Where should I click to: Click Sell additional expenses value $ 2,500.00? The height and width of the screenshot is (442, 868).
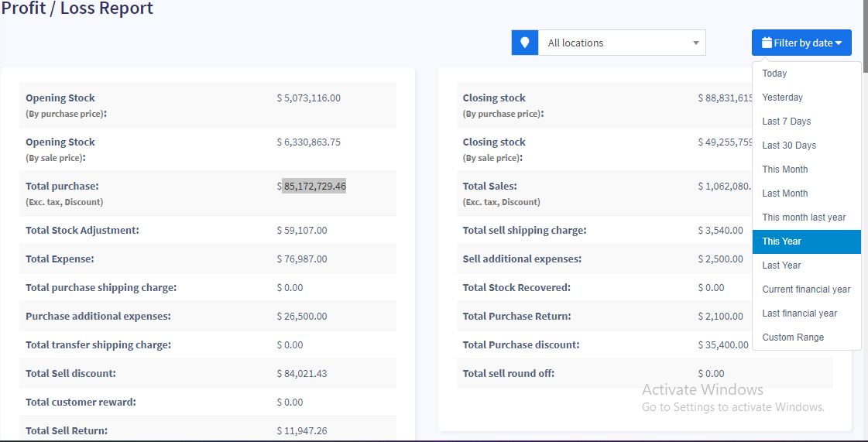(x=721, y=259)
